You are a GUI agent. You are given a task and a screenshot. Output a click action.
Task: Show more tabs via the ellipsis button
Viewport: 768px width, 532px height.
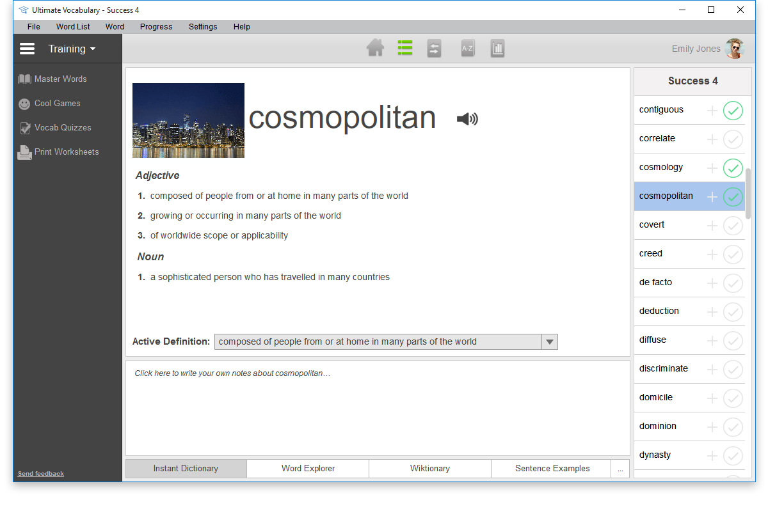(x=620, y=469)
